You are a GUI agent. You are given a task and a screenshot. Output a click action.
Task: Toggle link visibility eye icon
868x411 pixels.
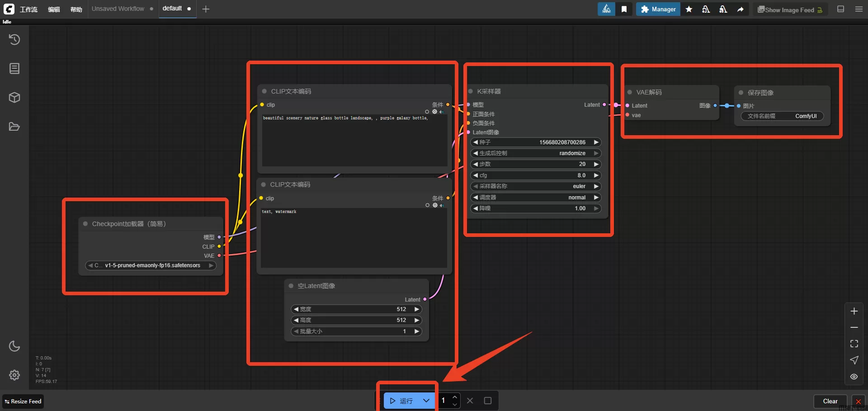pyautogui.click(x=854, y=377)
